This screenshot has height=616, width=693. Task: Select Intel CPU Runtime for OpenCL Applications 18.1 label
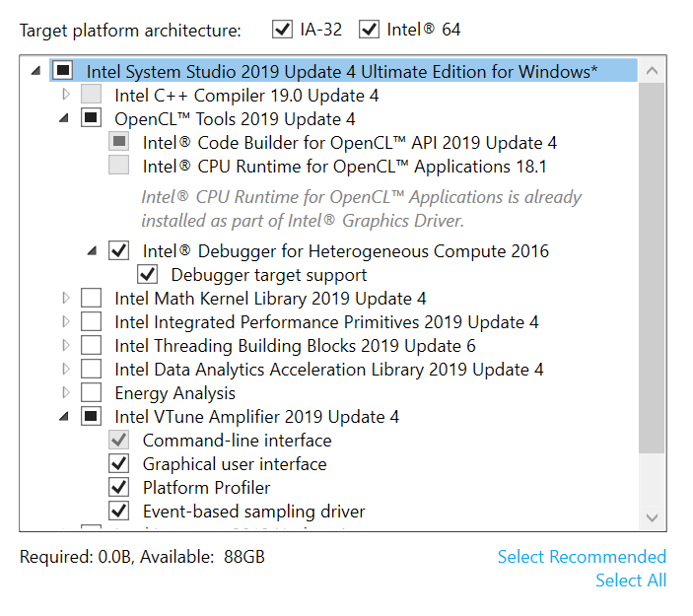point(345,167)
